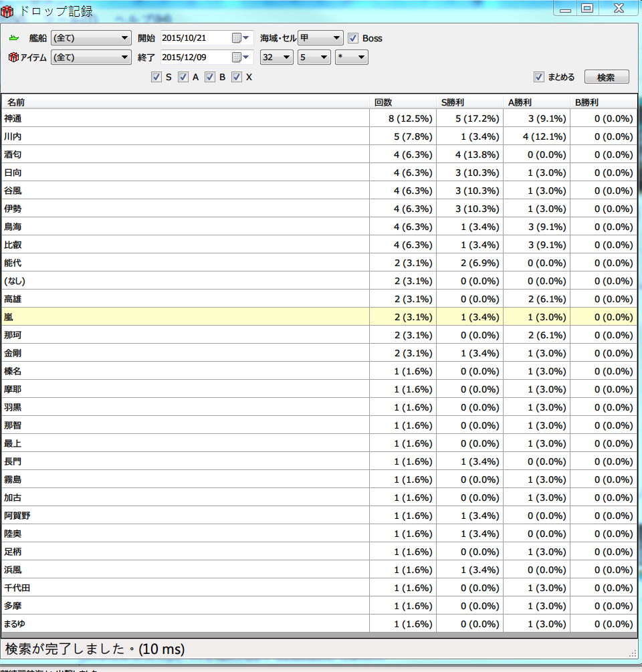Screen dimensions: 642x672
Task: Uncheck the X rank checkbox
Action: tap(237, 77)
